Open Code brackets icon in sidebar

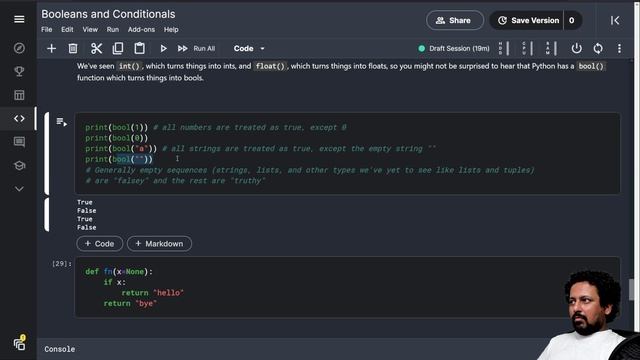tap(19, 118)
